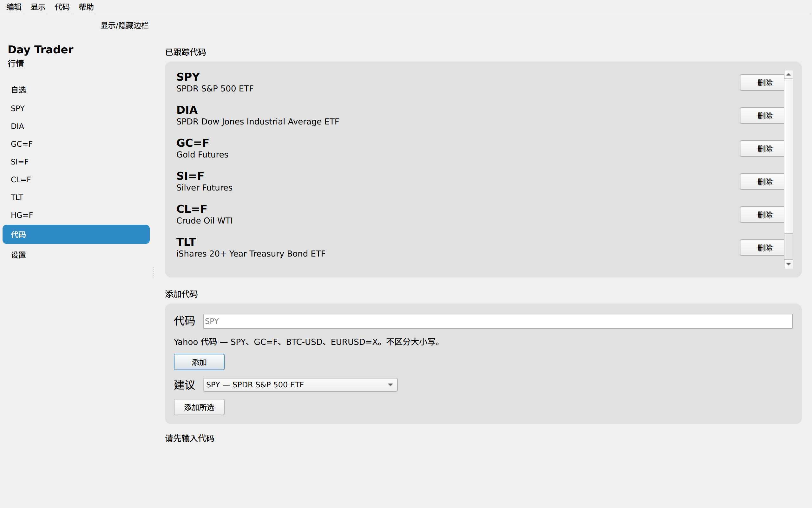Open the 编辑 menu
The image size is (812, 508).
(x=14, y=7)
